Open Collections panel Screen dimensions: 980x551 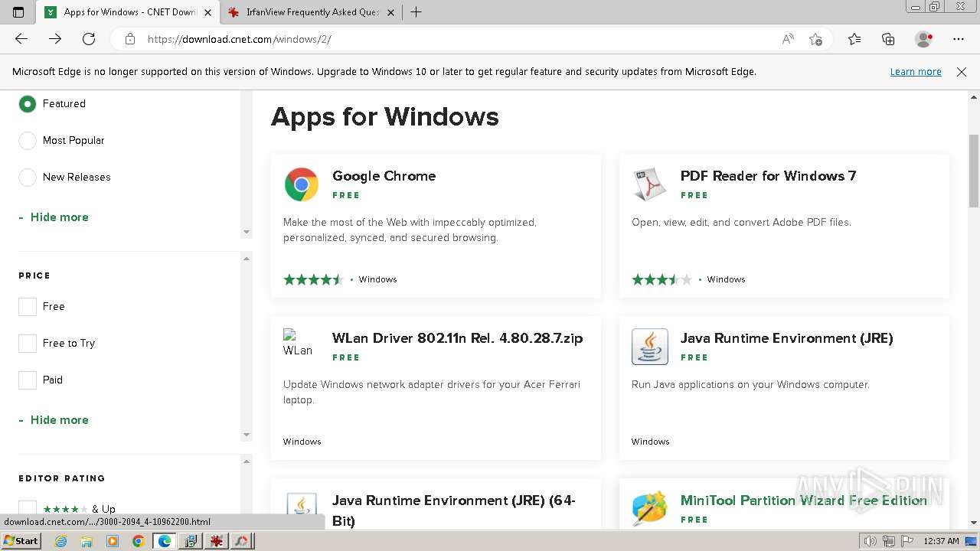(x=888, y=39)
